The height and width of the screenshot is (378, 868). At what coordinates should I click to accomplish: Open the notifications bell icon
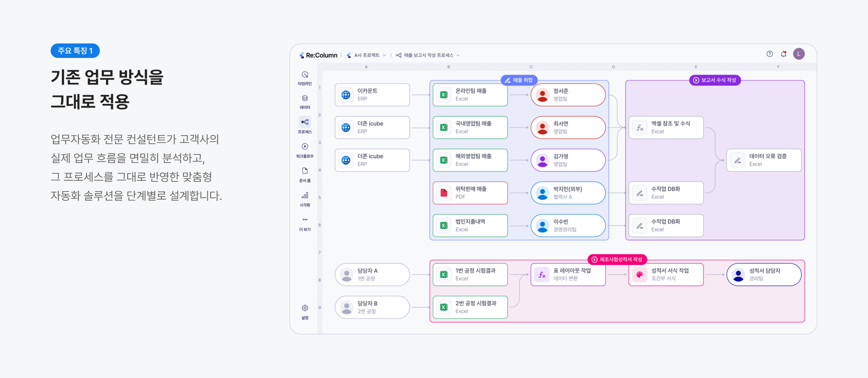tap(783, 54)
